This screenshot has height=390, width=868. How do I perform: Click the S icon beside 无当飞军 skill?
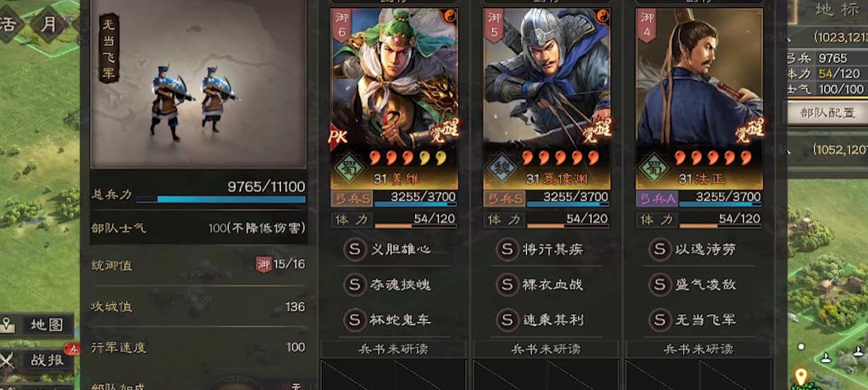pyautogui.click(x=659, y=320)
